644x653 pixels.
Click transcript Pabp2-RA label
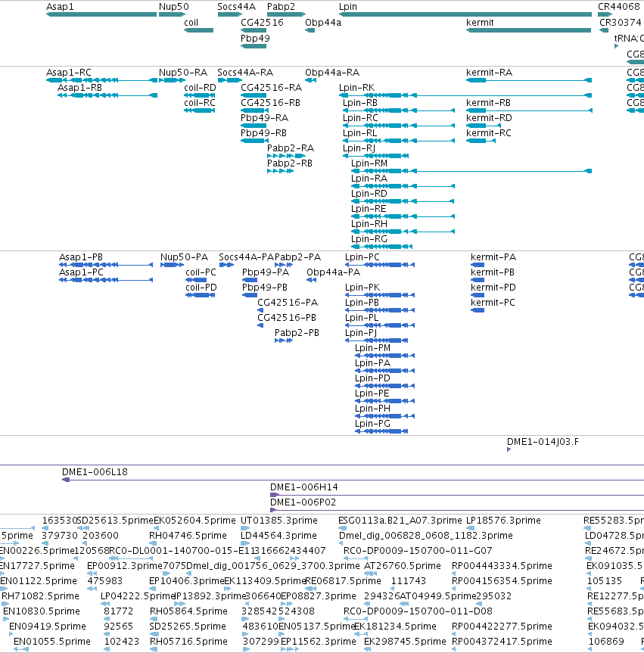click(291, 148)
